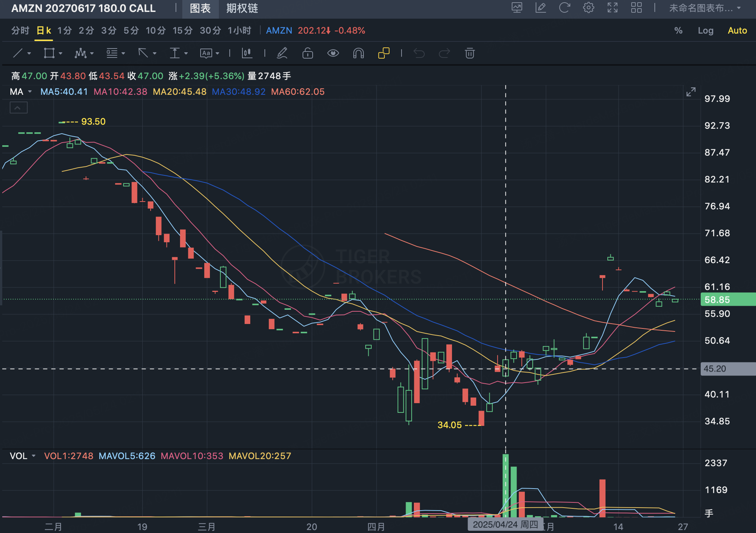Click the 2025/04/24 周四 date marker
756x533 pixels.
505,524
